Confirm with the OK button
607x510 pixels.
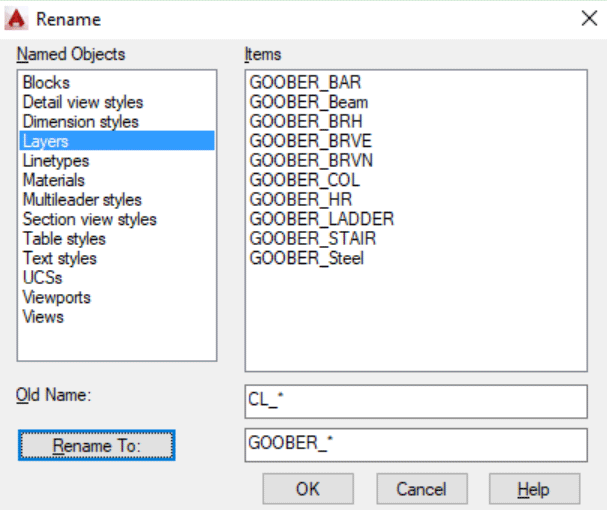(x=308, y=489)
